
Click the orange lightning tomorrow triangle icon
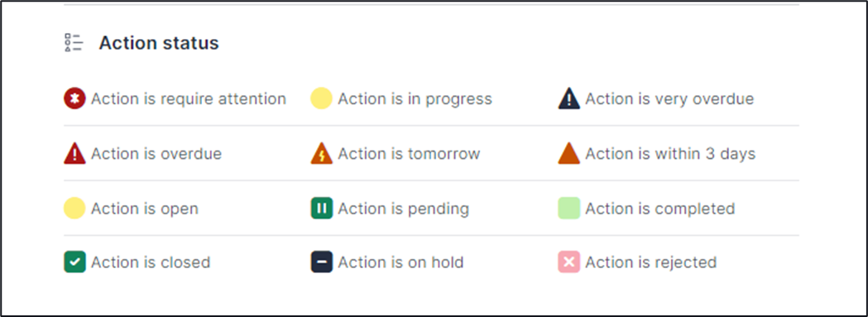[x=322, y=153]
